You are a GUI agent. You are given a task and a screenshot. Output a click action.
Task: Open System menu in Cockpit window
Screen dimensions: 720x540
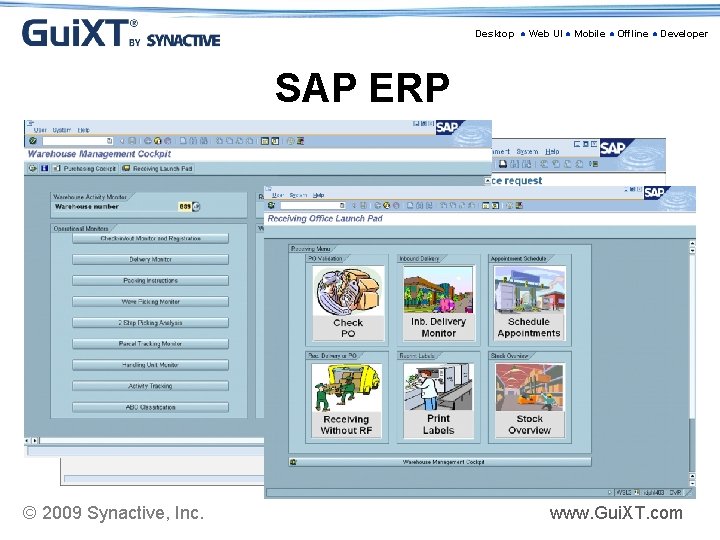pos(62,130)
